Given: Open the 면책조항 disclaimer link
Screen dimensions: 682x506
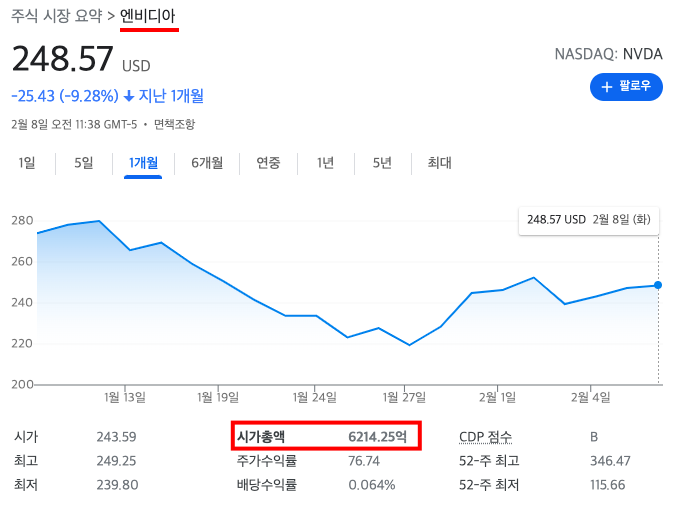Looking at the screenshot, I should click(174, 124).
